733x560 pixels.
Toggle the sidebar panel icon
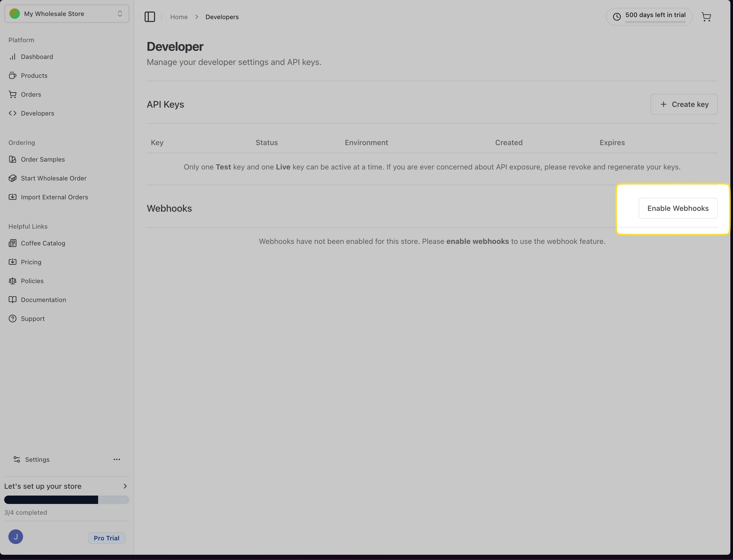150,17
